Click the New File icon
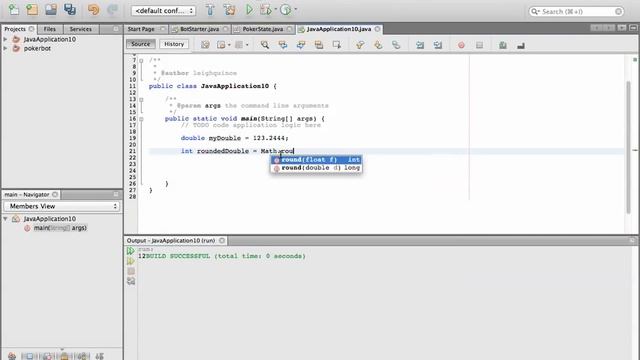 click(13, 10)
